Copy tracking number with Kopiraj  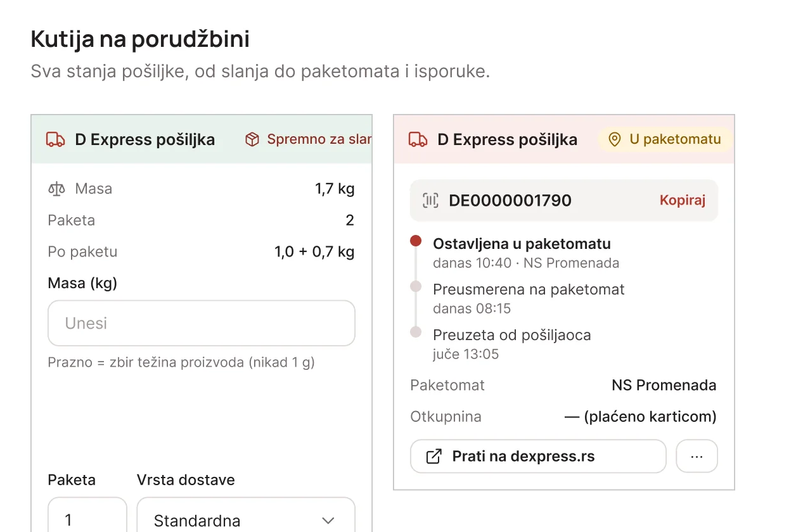(683, 201)
